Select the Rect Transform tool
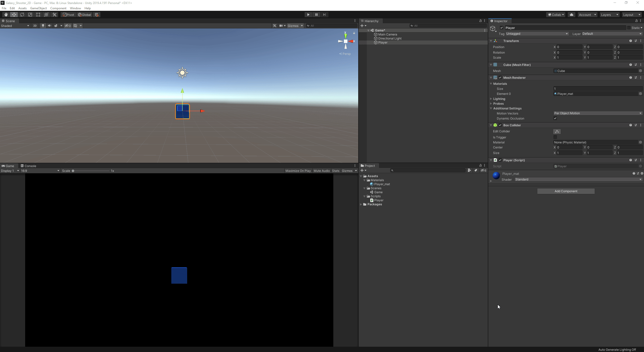 click(x=38, y=15)
